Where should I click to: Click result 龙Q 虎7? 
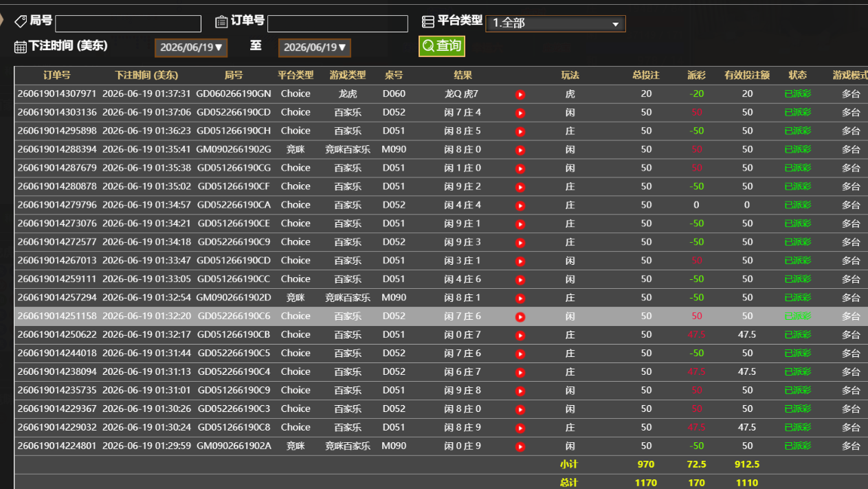[462, 94]
